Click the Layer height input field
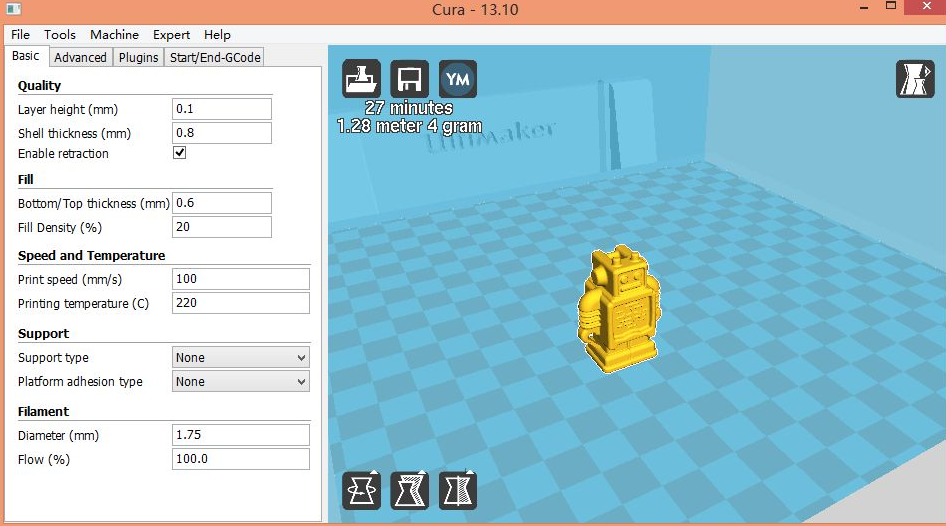Image resolution: width=946 pixels, height=526 pixels. pyautogui.click(x=221, y=109)
